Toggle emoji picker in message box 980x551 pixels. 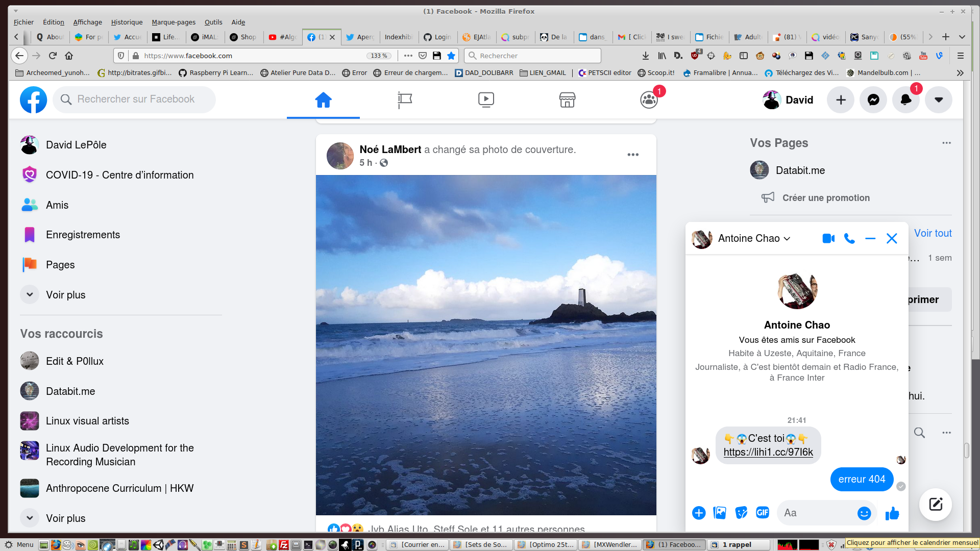pyautogui.click(x=864, y=513)
